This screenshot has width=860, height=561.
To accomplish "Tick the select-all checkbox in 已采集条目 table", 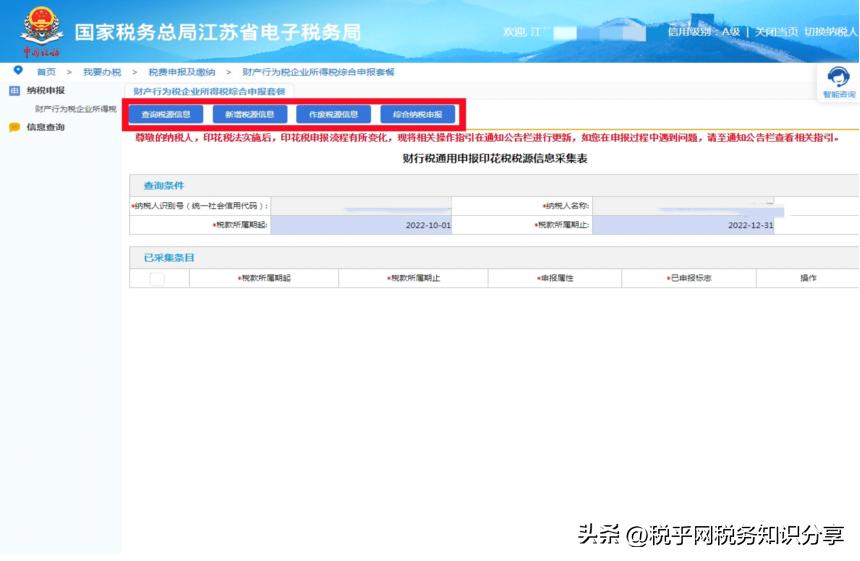I will (x=157, y=279).
